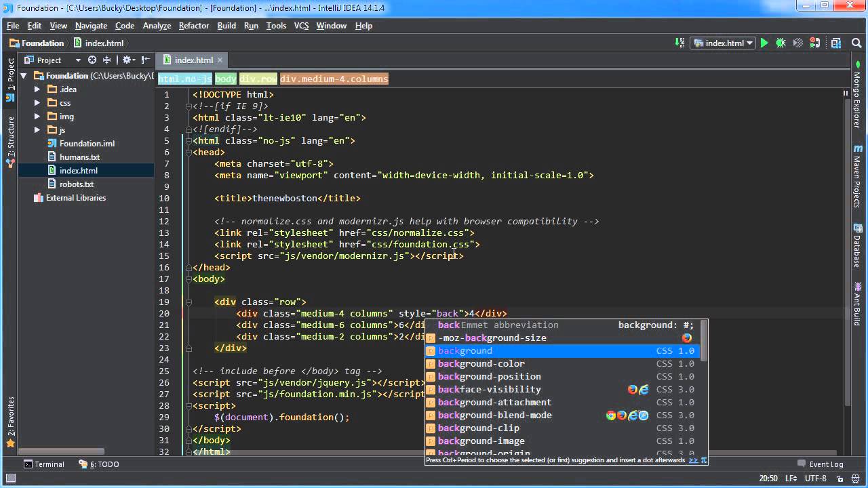
Task: Click the tool windows toggle icon in bottom-left corner
Action: 10,479
